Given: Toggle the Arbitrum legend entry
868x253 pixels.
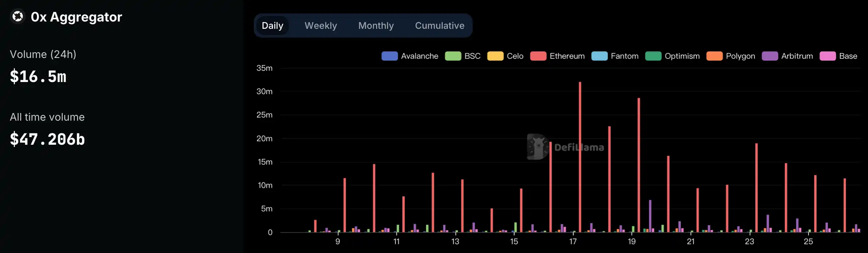Looking at the screenshot, I should click(787, 56).
